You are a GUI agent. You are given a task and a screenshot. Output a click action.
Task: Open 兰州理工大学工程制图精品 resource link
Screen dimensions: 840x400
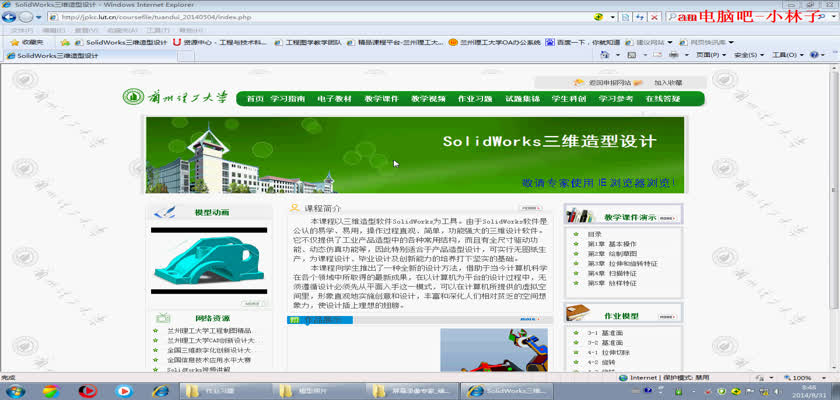click(x=209, y=331)
